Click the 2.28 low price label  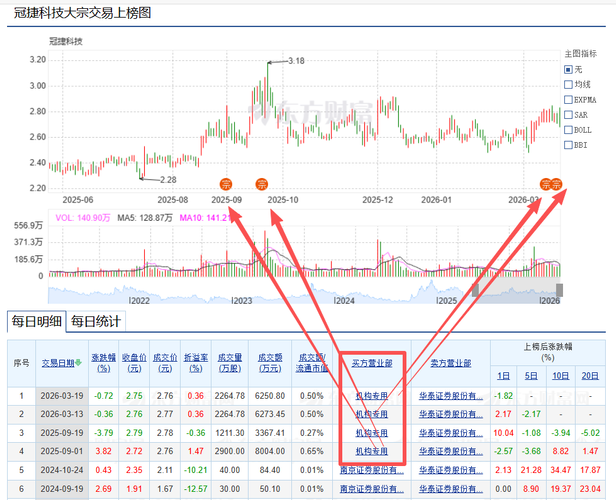pyautogui.click(x=168, y=180)
